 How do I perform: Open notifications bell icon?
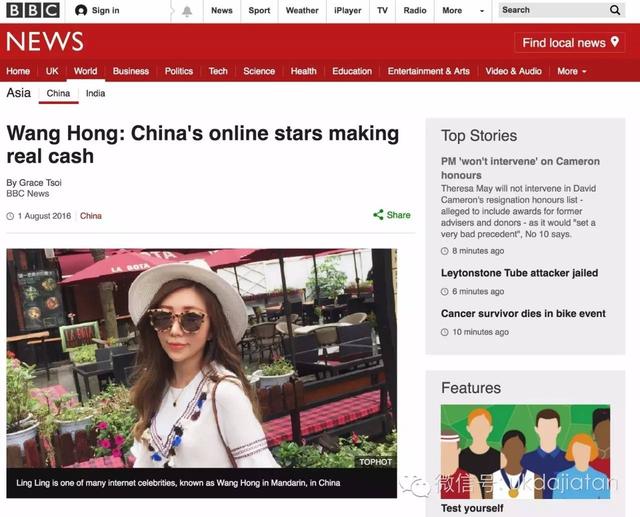click(x=186, y=11)
